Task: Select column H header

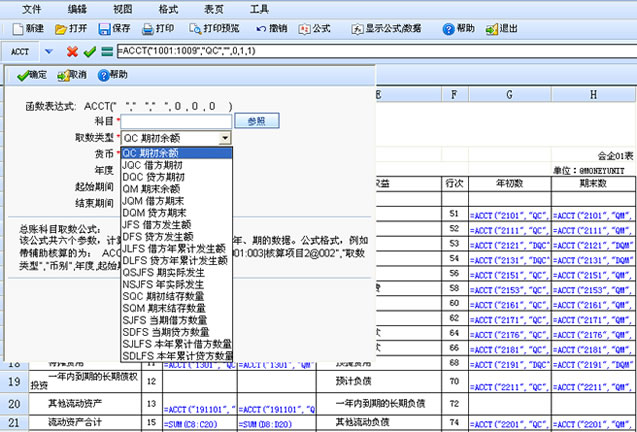Action: 594,95
